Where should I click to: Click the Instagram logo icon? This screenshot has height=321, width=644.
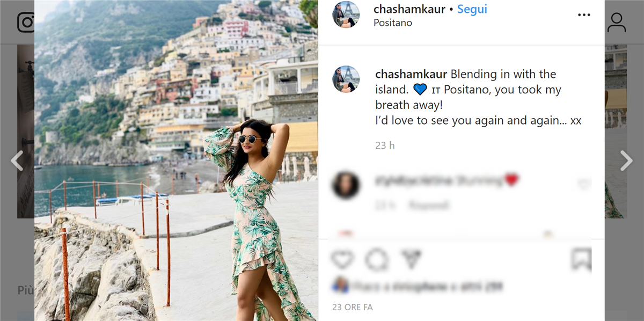click(26, 22)
